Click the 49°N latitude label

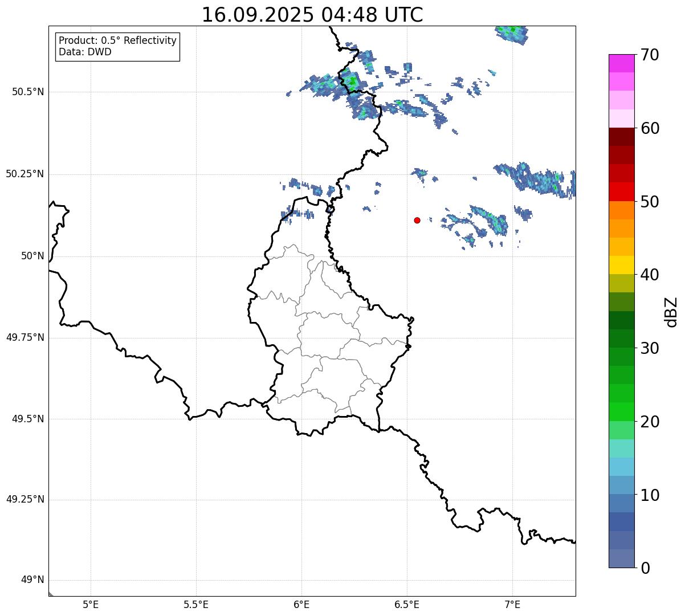pyautogui.click(x=32, y=580)
